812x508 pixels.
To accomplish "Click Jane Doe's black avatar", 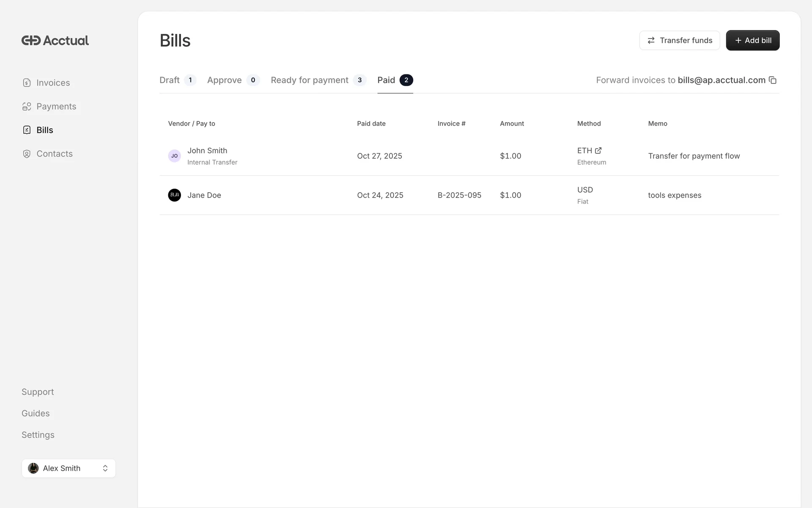I will pyautogui.click(x=174, y=195).
